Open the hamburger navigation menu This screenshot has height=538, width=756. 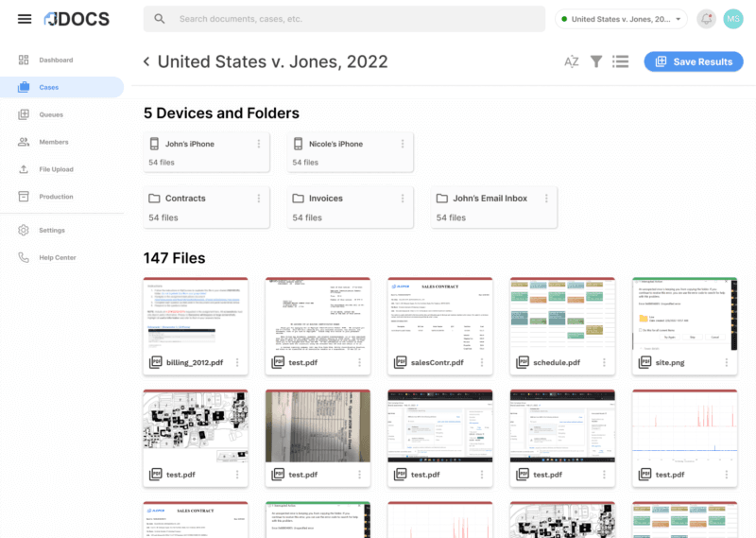pyautogui.click(x=25, y=19)
